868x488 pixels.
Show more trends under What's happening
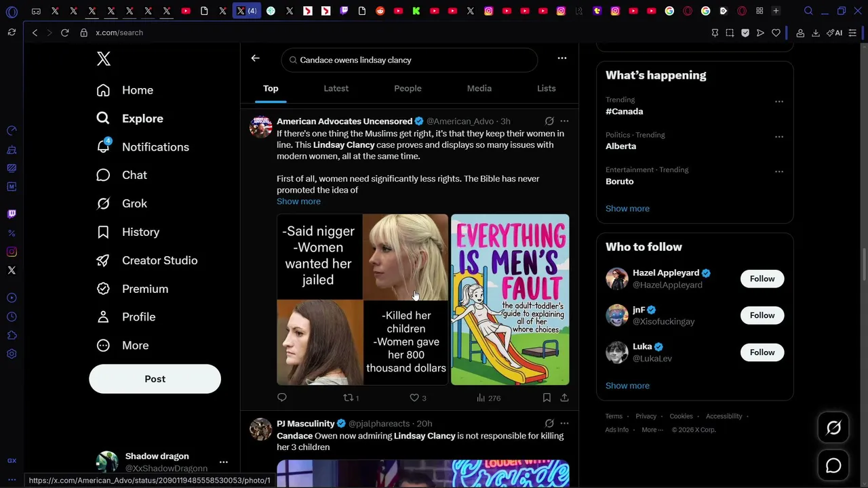pyautogui.click(x=627, y=209)
